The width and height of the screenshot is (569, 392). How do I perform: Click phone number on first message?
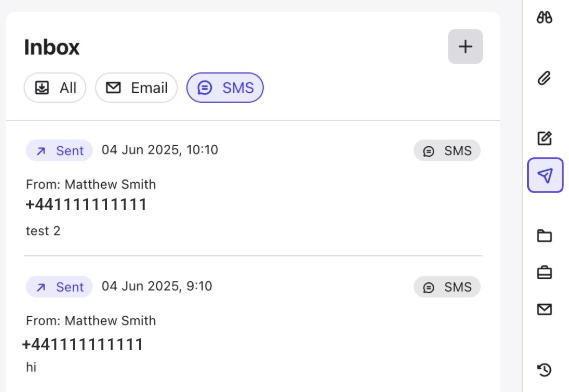[86, 204]
